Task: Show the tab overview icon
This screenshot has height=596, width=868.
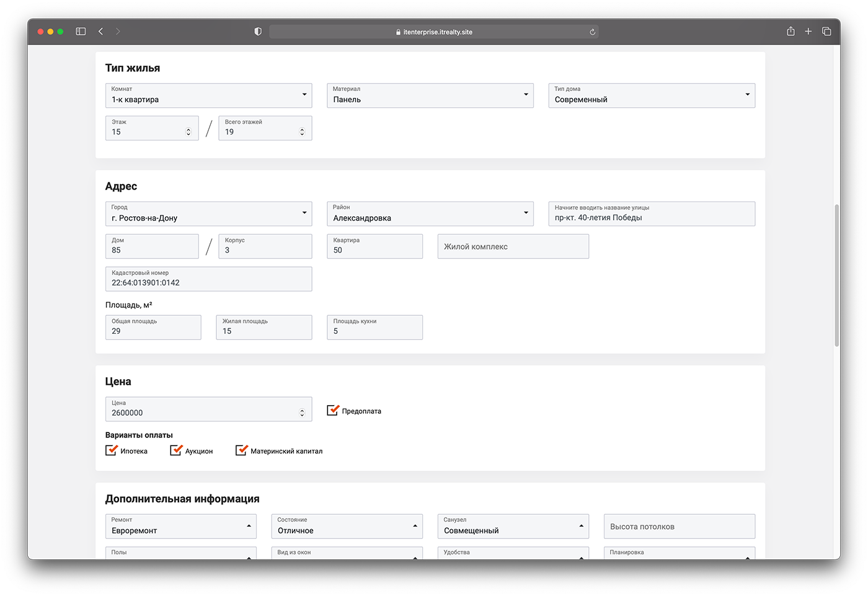Action: [x=826, y=32]
